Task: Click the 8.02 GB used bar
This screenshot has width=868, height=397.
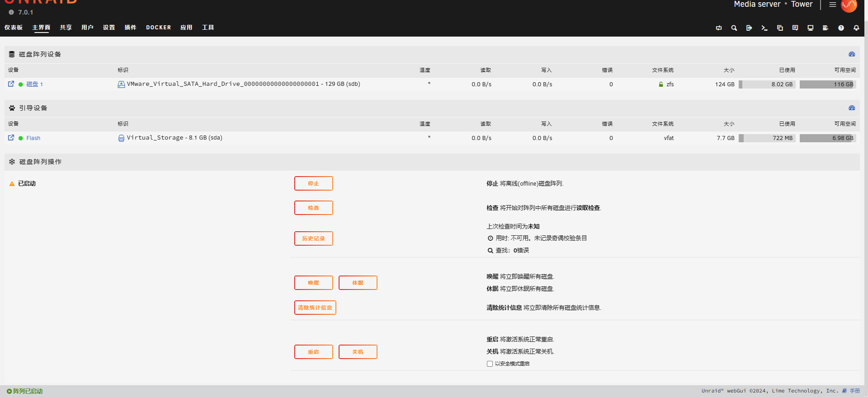Action: [x=767, y=84]
